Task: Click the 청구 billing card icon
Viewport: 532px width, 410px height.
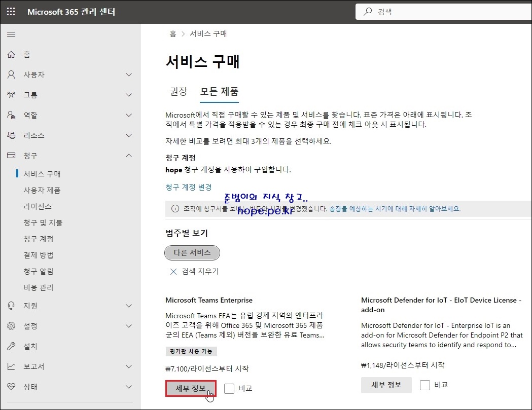Action: tap(11, 155)
